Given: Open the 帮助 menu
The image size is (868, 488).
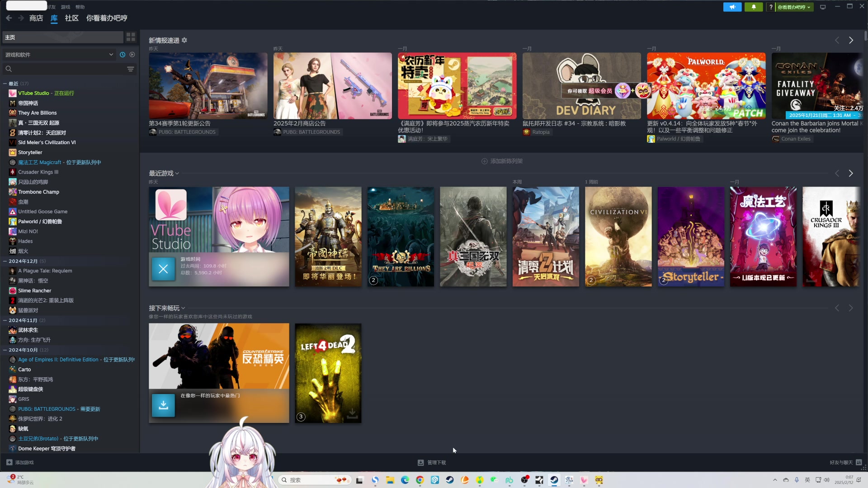Looking at the screenshot, I should (80, 7).
